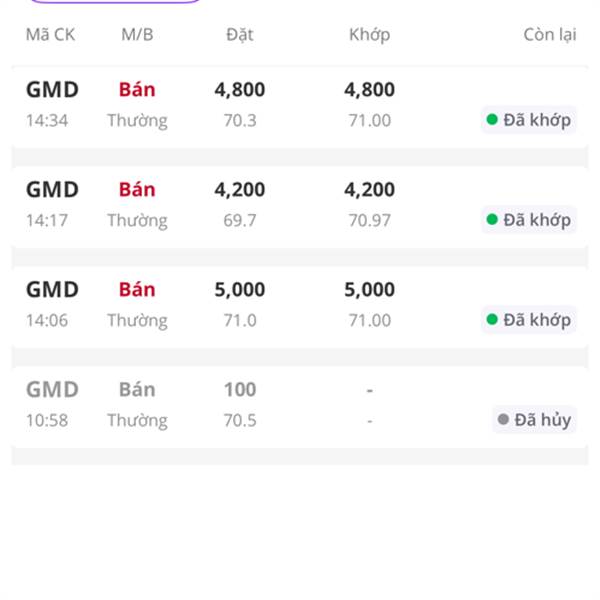
Task: Click "Đã khớp" badge for 14:06 order
Action: 529,320
